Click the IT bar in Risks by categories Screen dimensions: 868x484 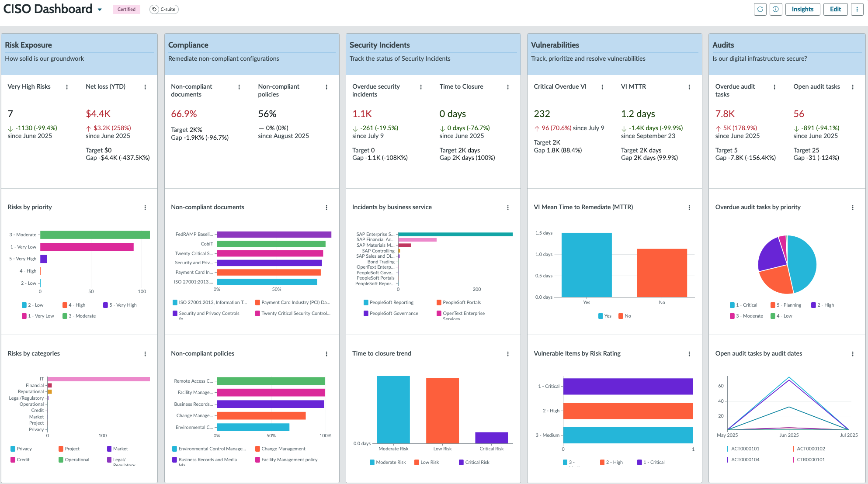99,379
